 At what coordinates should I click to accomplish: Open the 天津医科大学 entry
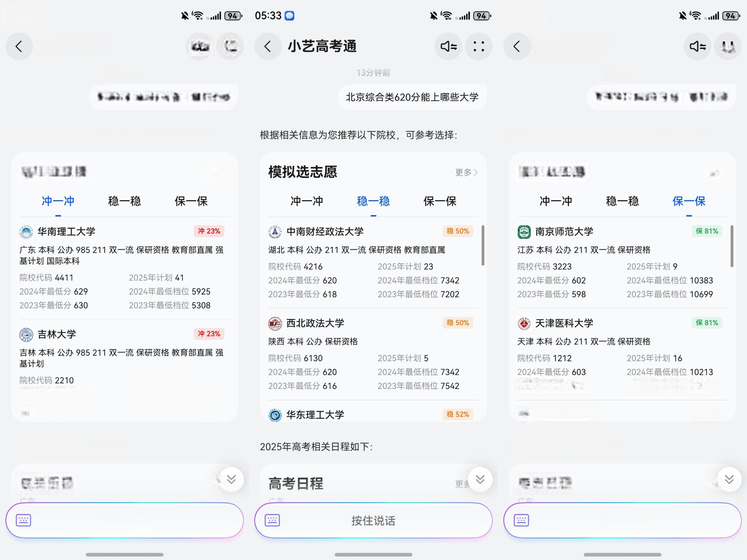pos(622,354)
